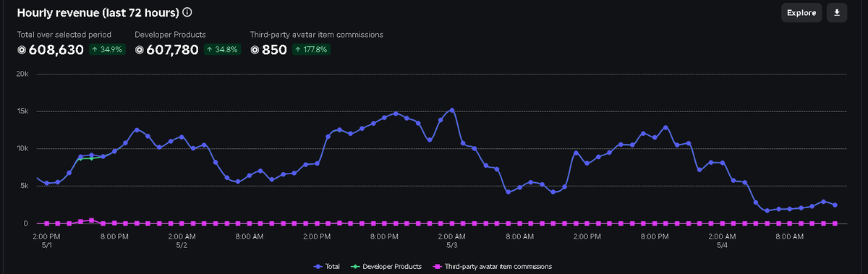Click the 10k y-axis label
868x274 pixels.
pos(22,148)
